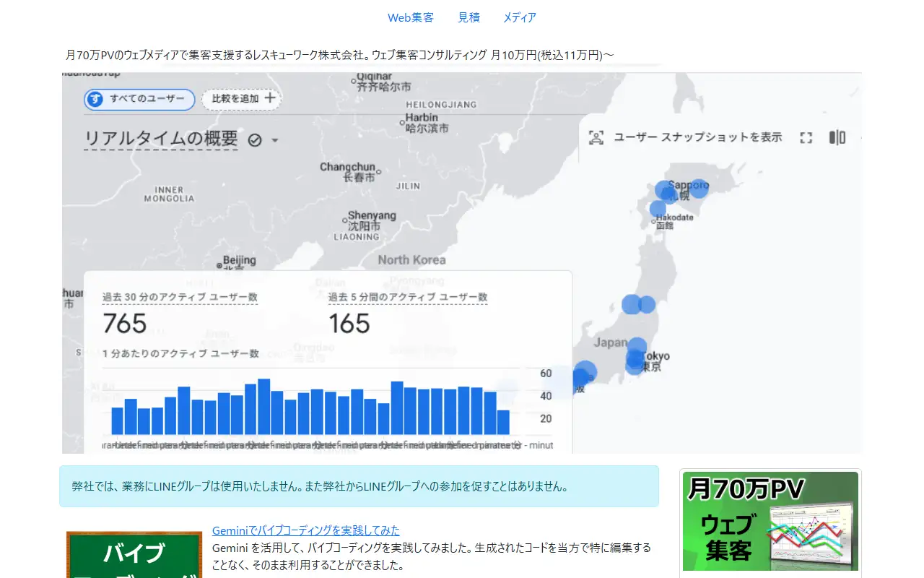Image resolution: width=924 pixels, height=578 pixels.
Task: Click the check circle icon beside リアルタイムの概要
Action: 254,140
